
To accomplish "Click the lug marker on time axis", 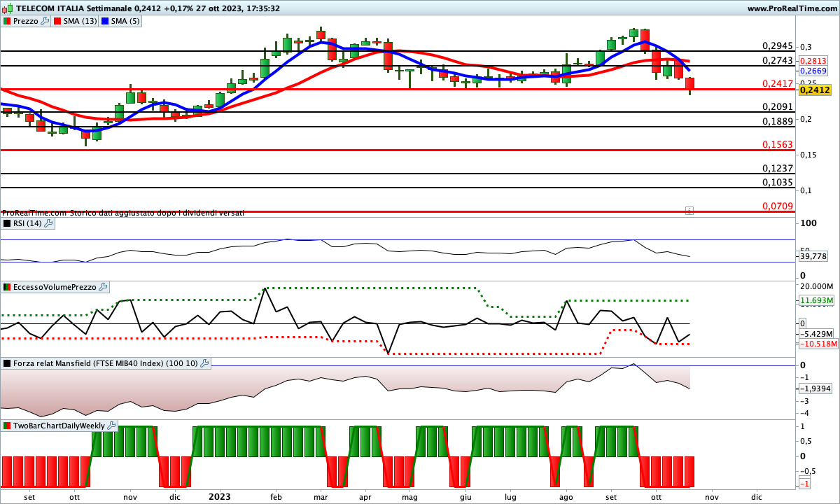I will pos(510,496).
